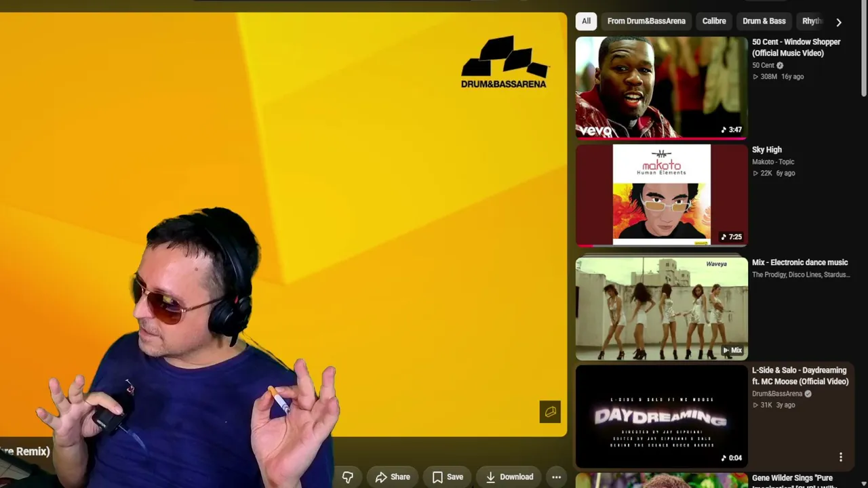Click the 22K views 6y ago text
The width and height of the screenshot is (868, 488).
pyautogui.click(x=774, y=173)
